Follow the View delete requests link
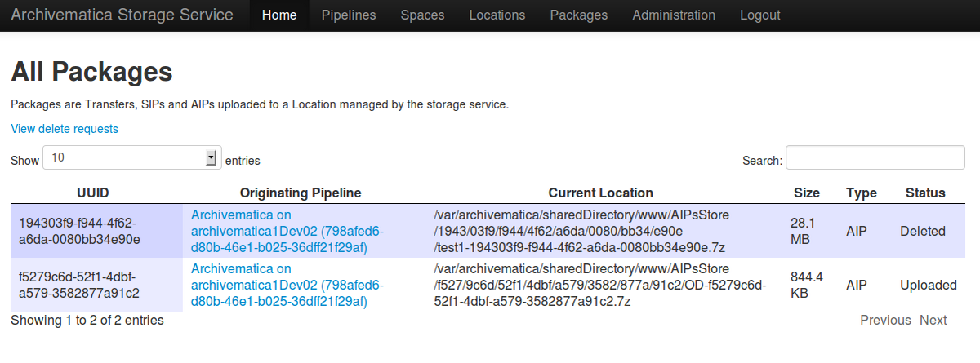Viewport: 980px width, 363px height. point(65,129)
